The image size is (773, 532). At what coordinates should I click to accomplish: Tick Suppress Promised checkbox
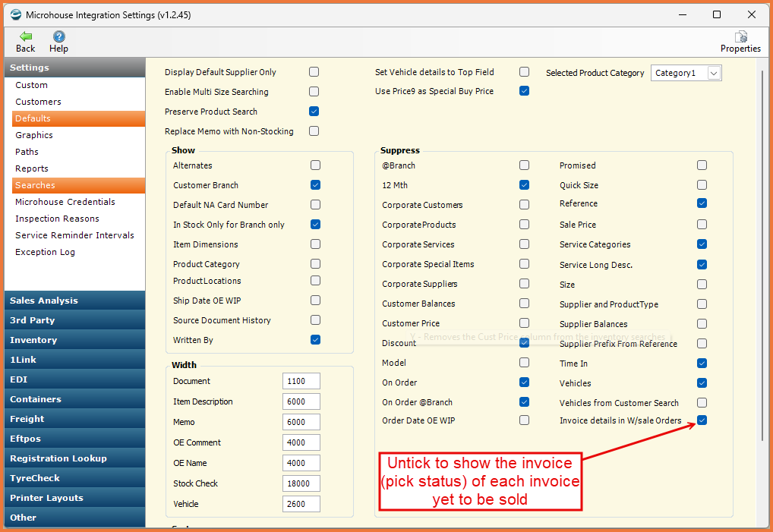pos(702,165)
